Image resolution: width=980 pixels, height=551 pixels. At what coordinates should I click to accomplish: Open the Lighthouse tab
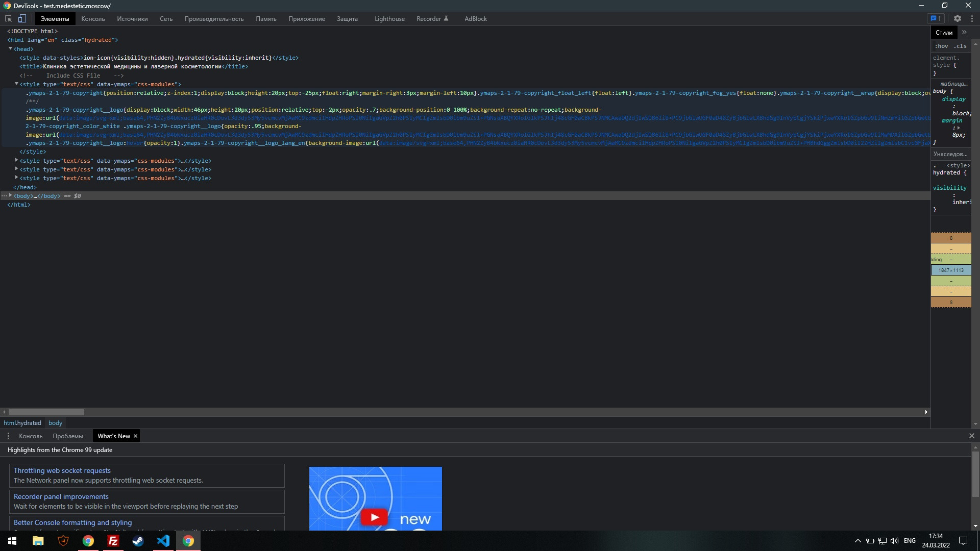(x=389, y=19)
